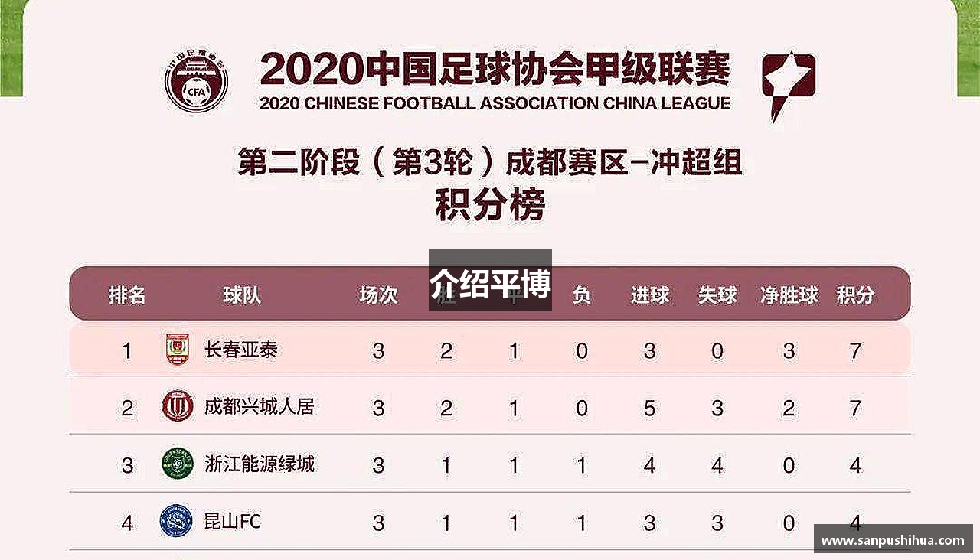Click the 2020中国足球协会甲级联赛 title
The width and height of the screenshot is (980, 560).
click(495, 70)
